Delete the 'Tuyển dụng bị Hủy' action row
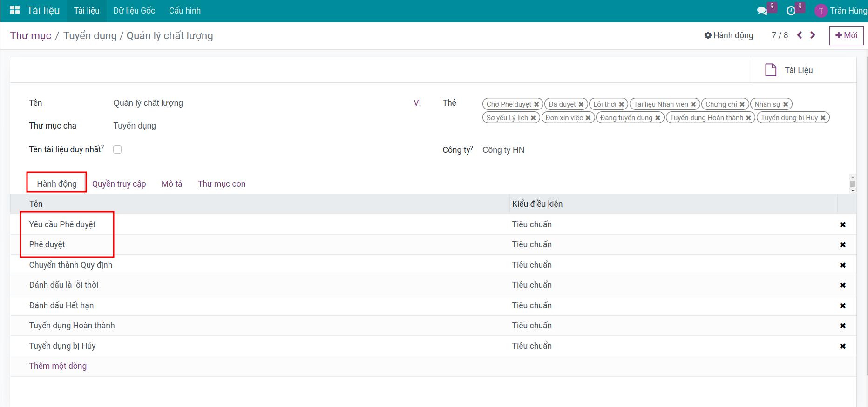Screen dimensions: 868x407 pos(842,346)
